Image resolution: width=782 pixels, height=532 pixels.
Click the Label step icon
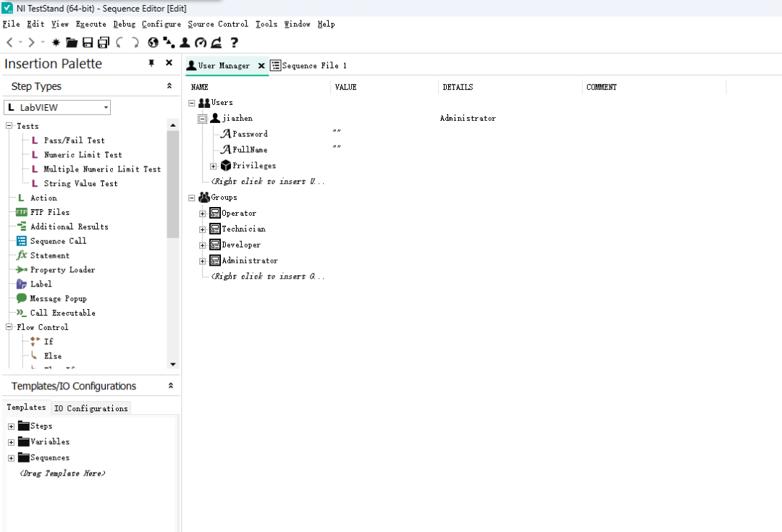tap(22, 284)
